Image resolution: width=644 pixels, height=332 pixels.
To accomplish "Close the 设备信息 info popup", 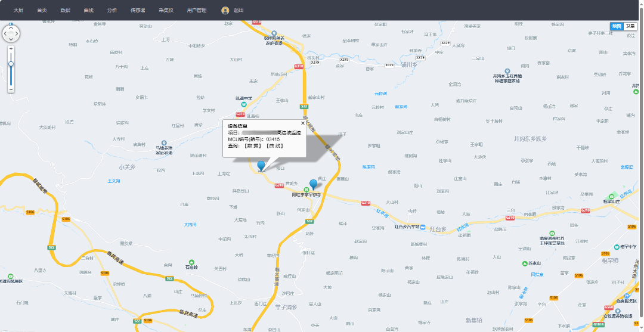I will (303, 123).
